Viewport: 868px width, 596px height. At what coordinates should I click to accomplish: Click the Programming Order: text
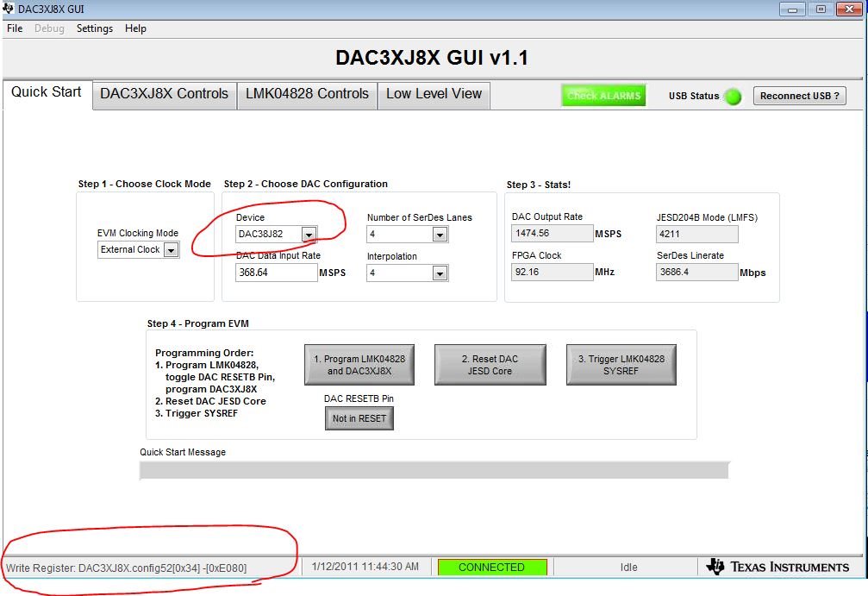204,353
